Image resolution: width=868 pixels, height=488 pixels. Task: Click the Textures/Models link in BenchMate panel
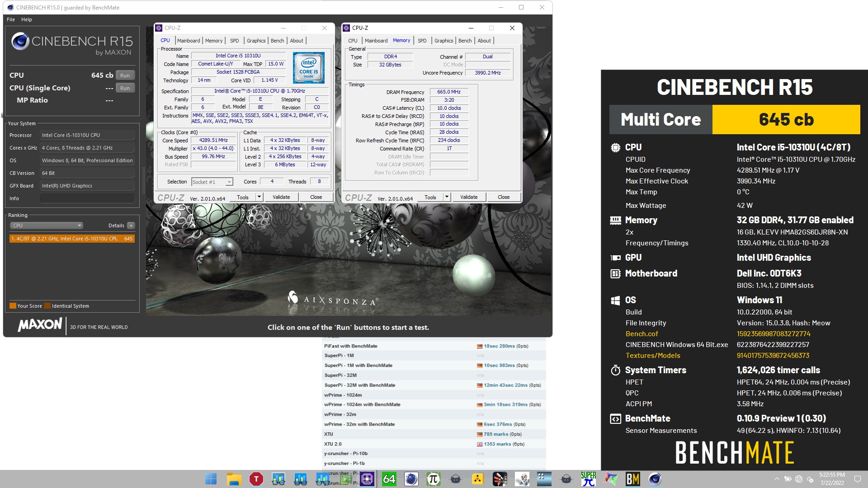tap(653, 356)
